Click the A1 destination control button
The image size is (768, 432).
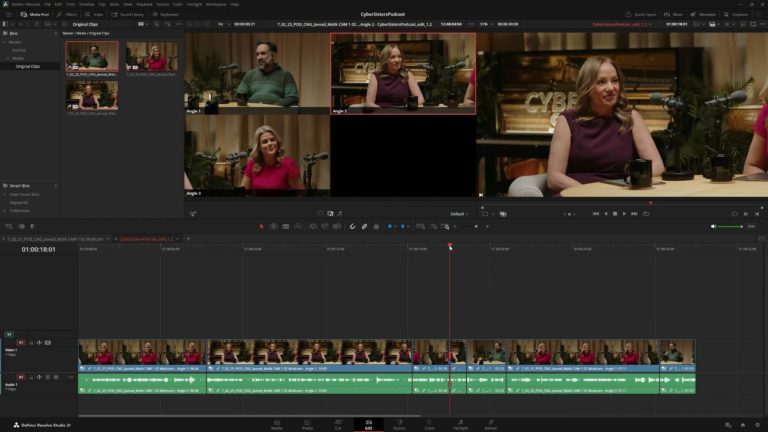coord(21,377)
